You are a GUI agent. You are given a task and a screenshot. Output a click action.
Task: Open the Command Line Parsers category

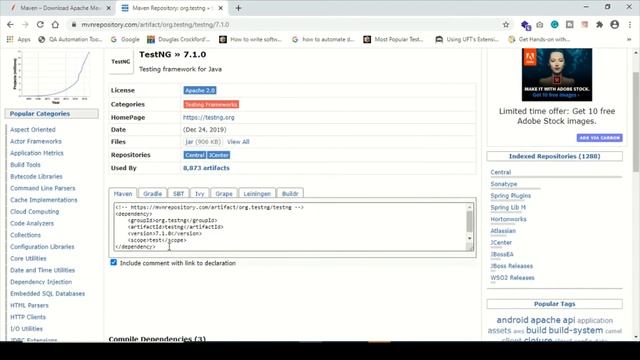point(43,188)
